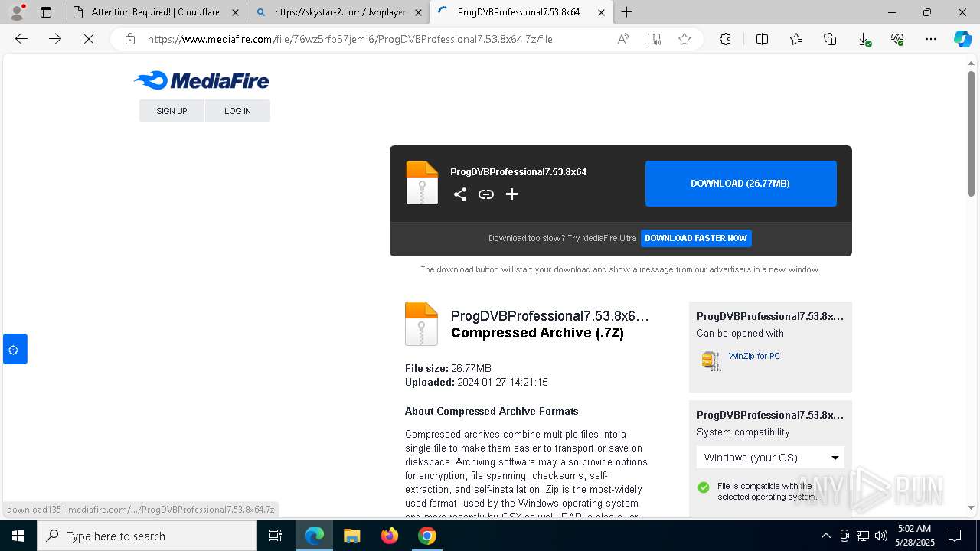Screen dimensions: 980x551
Task: Close the skystar-2.com tab
Action: pyautogui.click(x=418, y=12)
